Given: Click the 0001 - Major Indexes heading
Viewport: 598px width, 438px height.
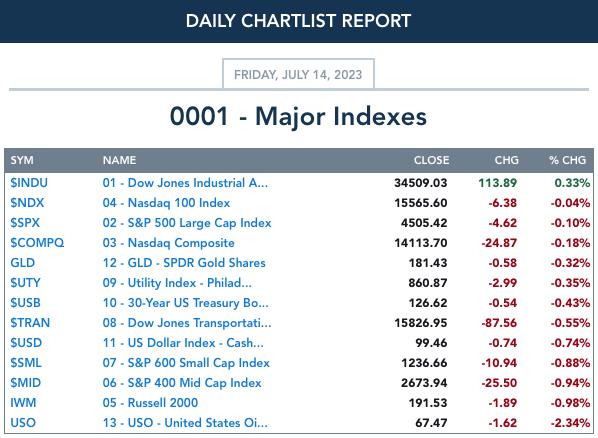Looking at the screenshot, I should [x=298, y=116].
